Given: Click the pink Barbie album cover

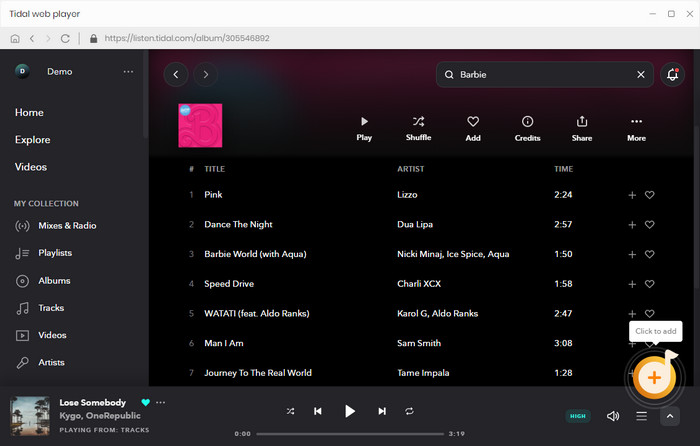Looking at the screenshot, I should (x=200, y=125).
